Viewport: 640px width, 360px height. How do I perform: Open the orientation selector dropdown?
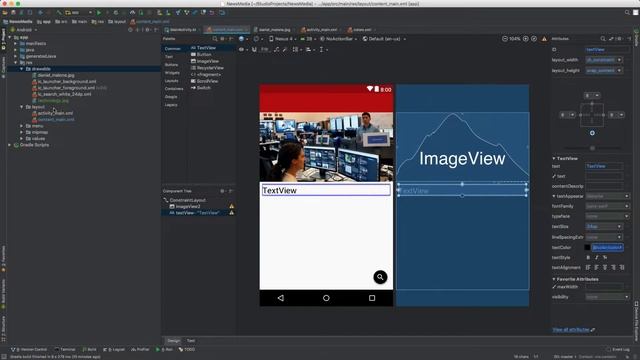coord(258,39)
